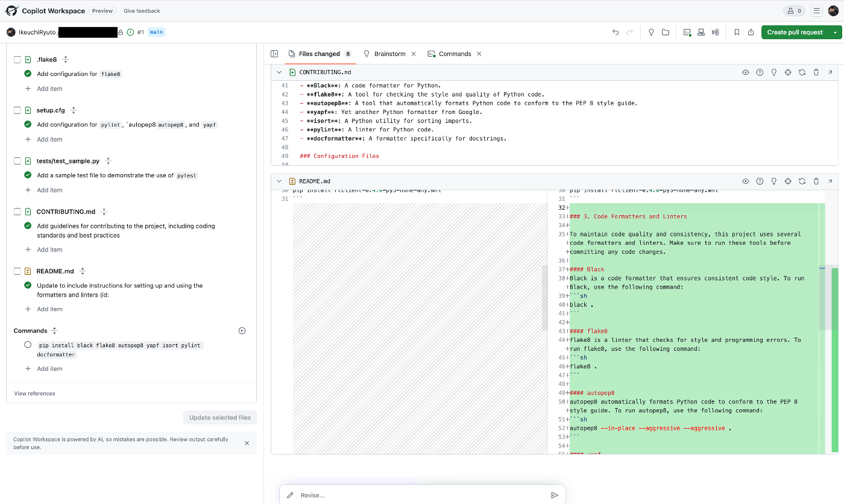Screen dimensions: 844x504
Task: Add item under .flake8
Action: pyautogui.click(x=44, y=89)
